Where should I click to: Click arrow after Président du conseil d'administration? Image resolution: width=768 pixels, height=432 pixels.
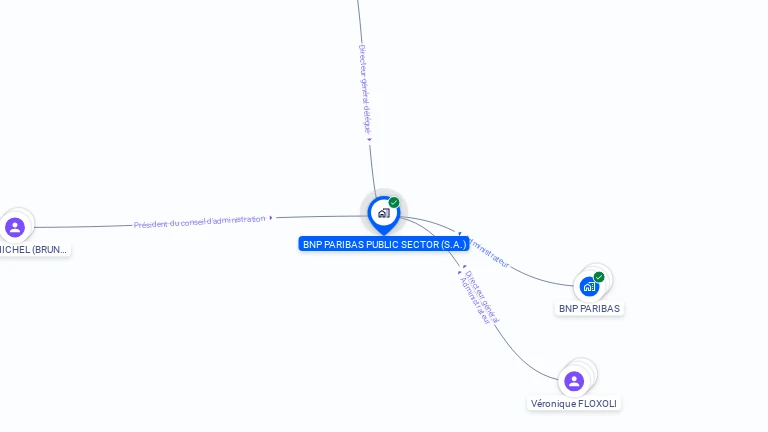coord(271,217)
